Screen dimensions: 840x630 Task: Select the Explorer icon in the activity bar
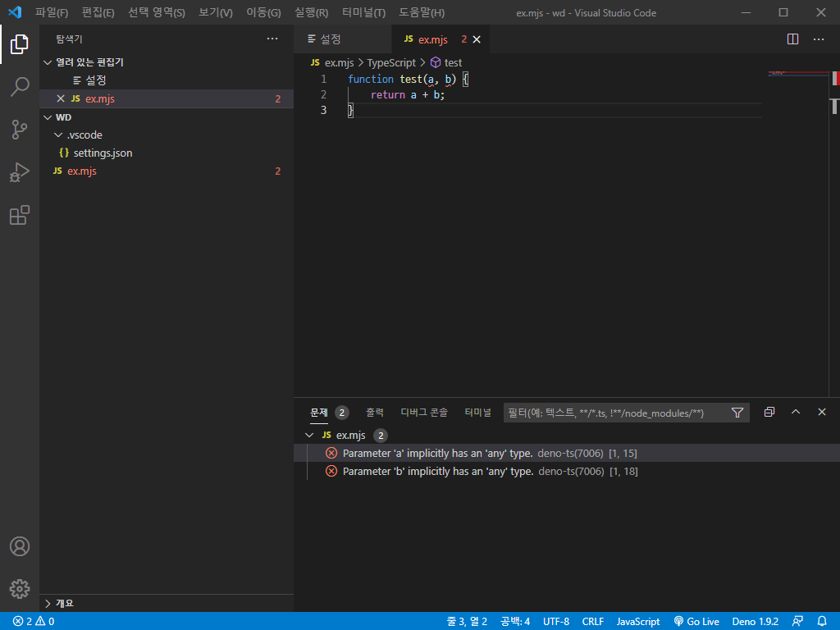[20, 44]
